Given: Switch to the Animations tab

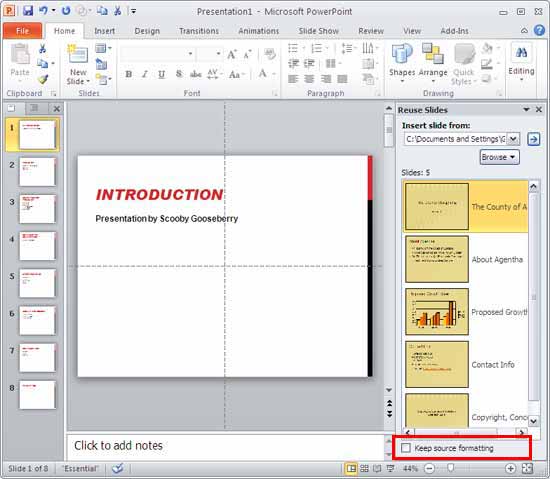Looking at the screenshot, I should tap(259, 31).
